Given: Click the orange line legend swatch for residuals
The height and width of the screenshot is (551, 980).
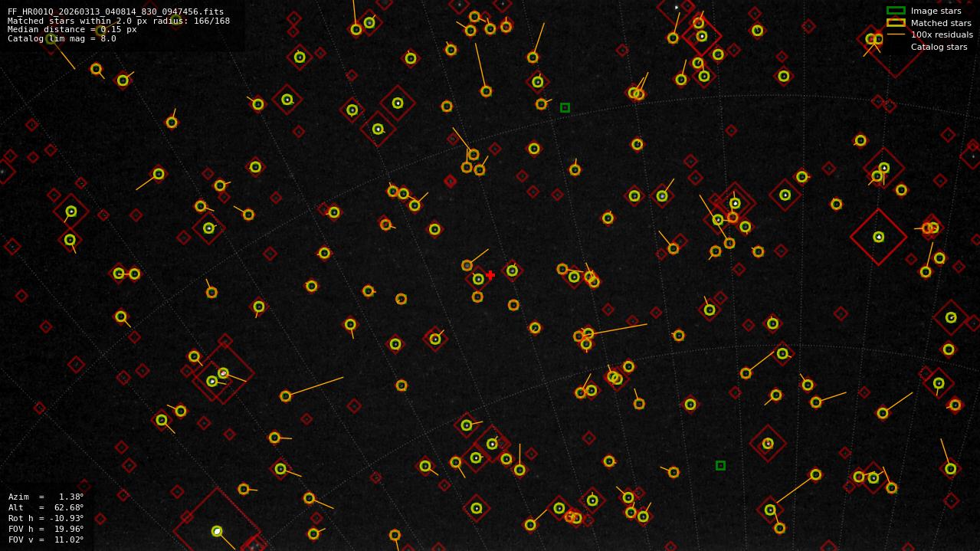Looking at the screenshot, I should [x=896, y=34].
